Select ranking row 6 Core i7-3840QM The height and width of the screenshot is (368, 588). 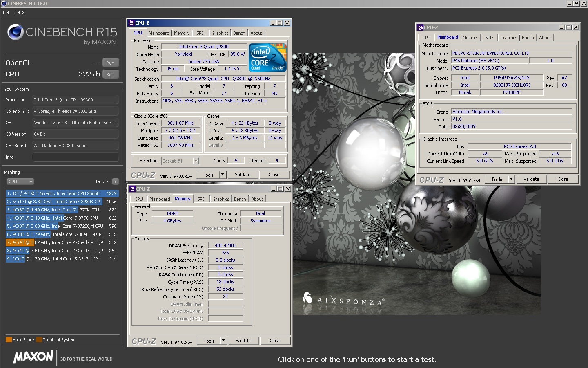(x=62, y=234)
